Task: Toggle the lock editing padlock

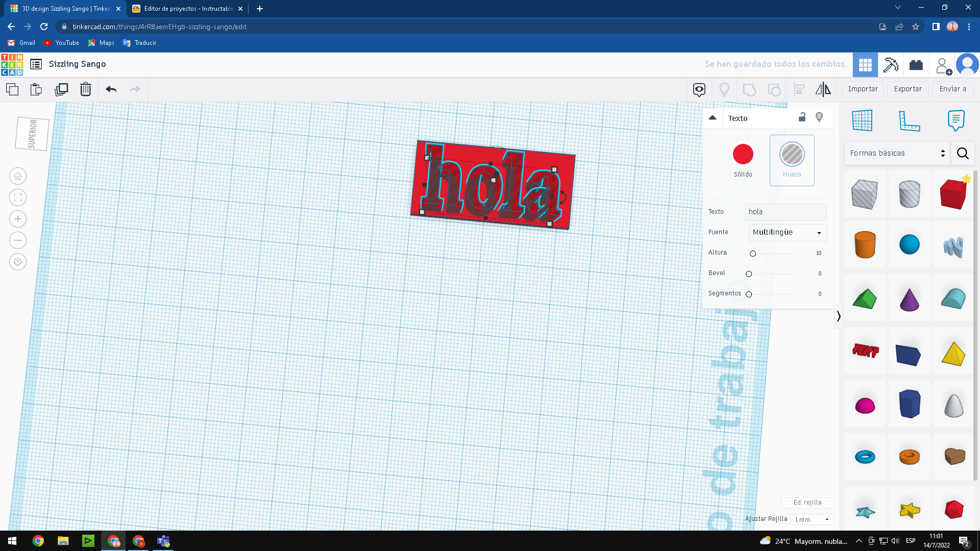Action: tap(802, 117)
